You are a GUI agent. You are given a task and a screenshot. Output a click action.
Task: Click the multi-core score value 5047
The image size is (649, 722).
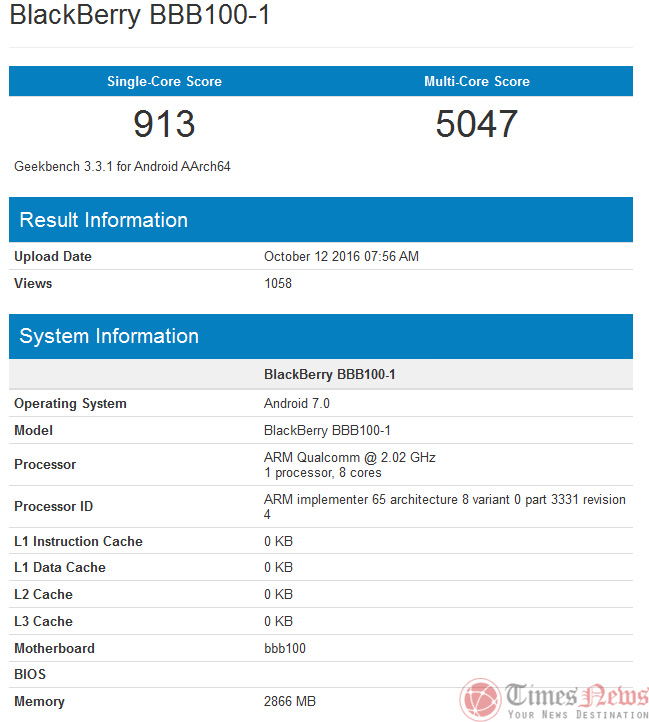477,124
